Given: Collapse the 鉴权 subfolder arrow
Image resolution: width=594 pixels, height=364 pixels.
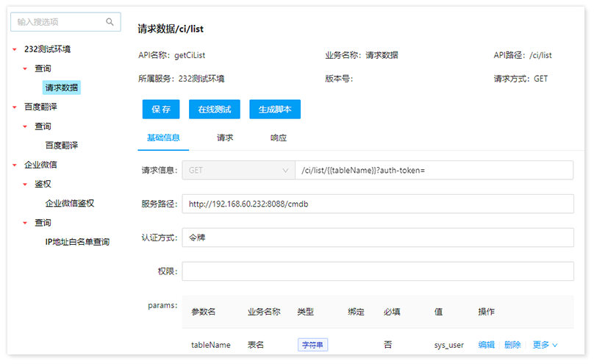Looking at the screenshot, I should pos(25,185).
